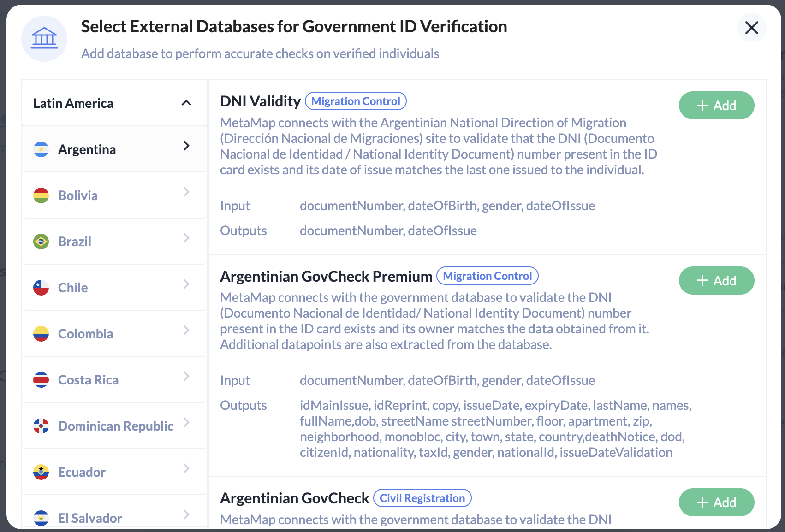This screenshot has height=532, width=785.
Task: Click the Dominican Republic flag icon
Action: click(41, 426)
